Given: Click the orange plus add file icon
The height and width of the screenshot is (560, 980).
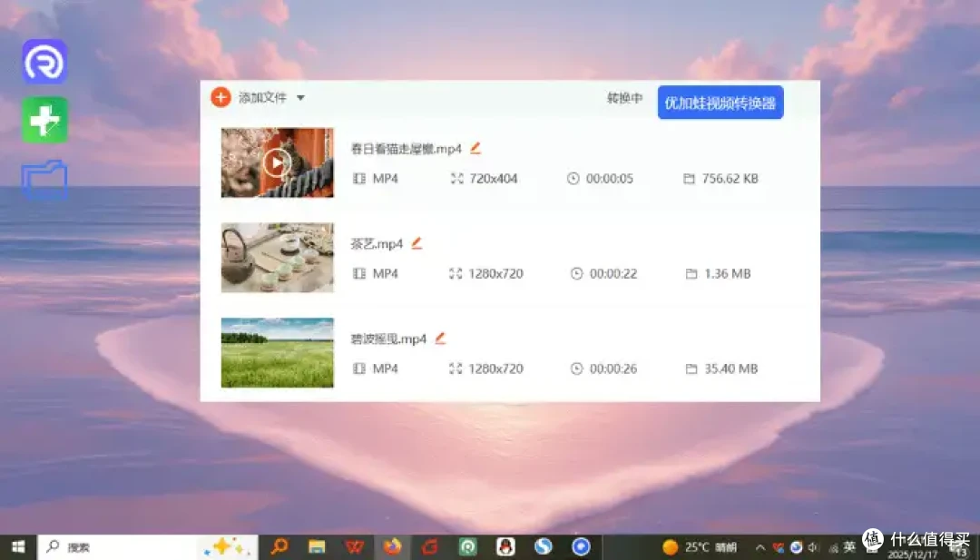Looking at the screenshot, I should point(220,97).
